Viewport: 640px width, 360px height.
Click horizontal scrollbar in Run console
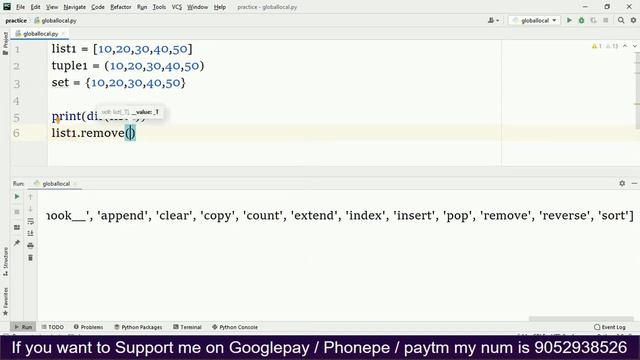click(581, 319)
